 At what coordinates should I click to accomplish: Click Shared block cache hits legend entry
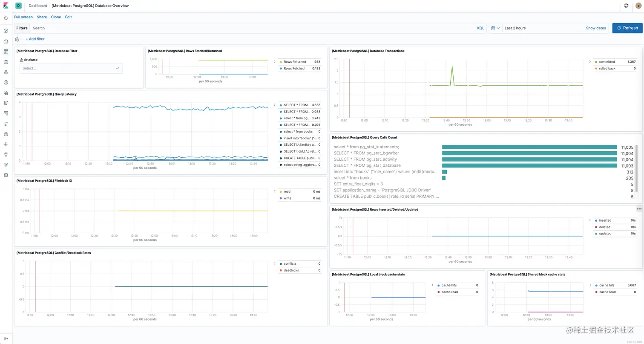point(615,285)
